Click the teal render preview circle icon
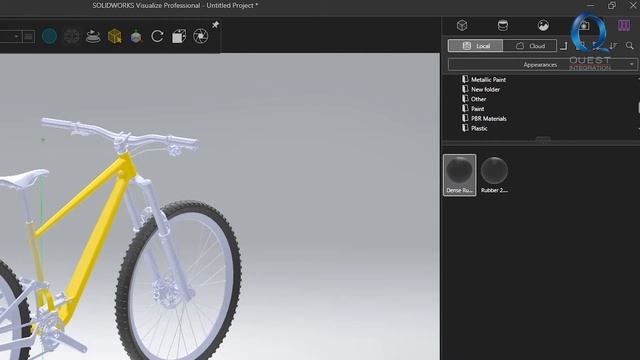 [x=49, y=36]
